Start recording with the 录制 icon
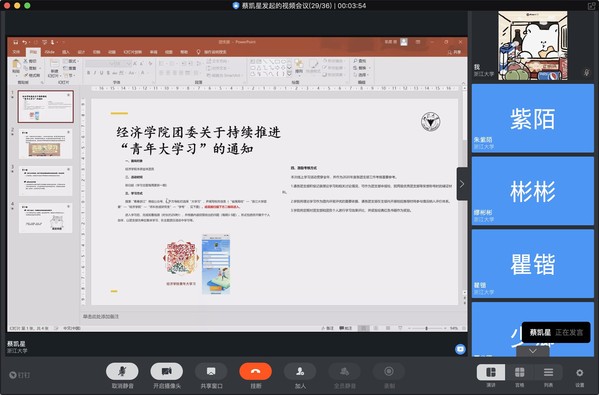The image size is (599, 395). [x=389, y=371]
